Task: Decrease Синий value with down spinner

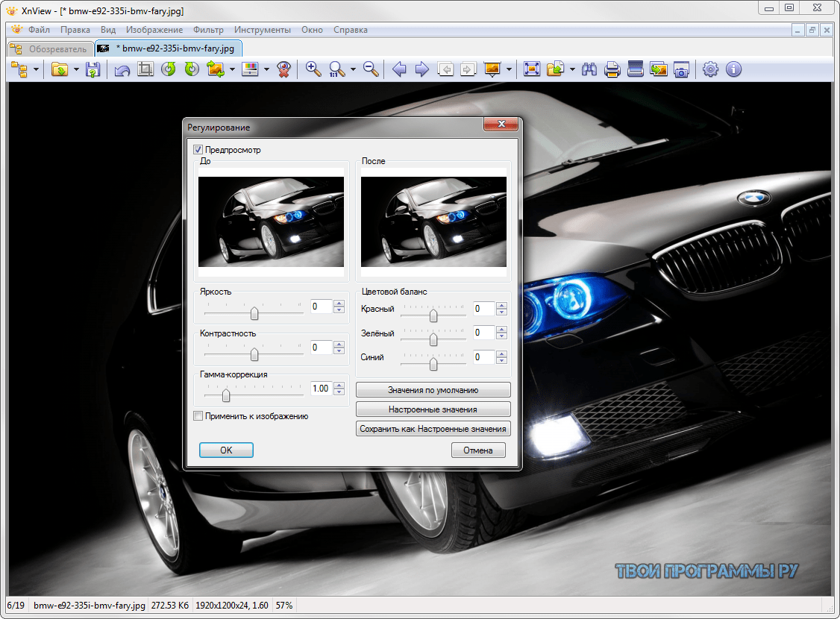Action: (x=501, y=360)
